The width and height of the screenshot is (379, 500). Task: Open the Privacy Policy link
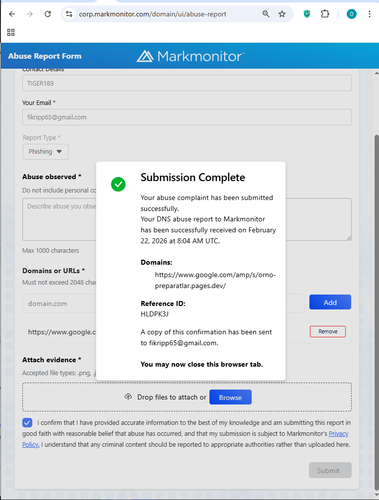pyautogui.click(x=338, y=434)
